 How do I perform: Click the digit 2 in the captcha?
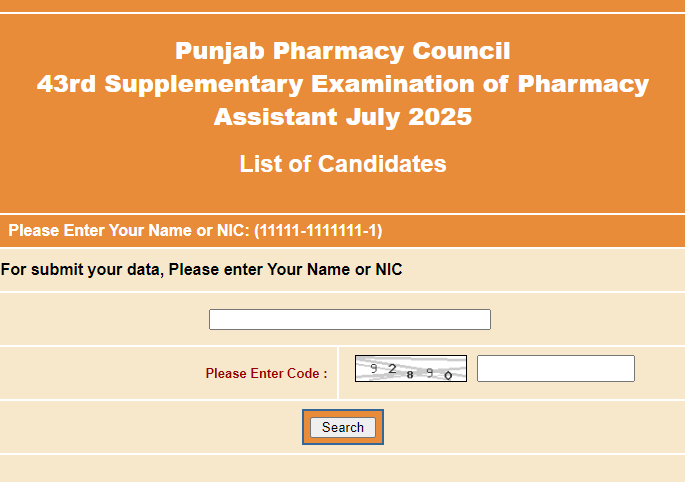392,369
